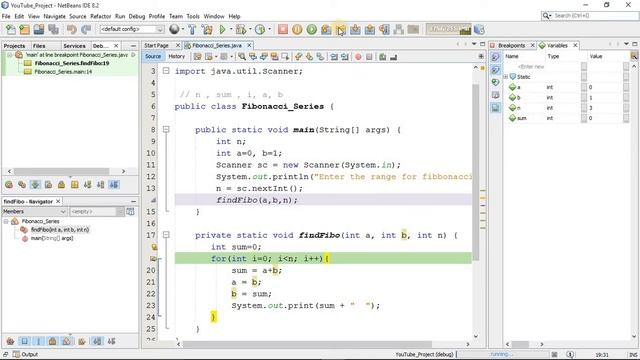Viewport: 640px width, 360px height.
Task: Click the Run to Cursor icon
Action: click(x=384, y=29)
